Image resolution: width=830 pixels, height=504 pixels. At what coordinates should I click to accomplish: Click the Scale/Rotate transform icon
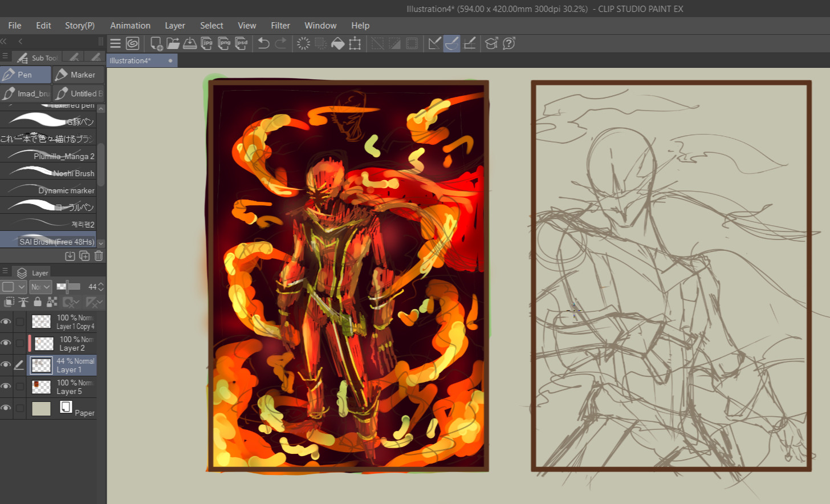point(355,43)
